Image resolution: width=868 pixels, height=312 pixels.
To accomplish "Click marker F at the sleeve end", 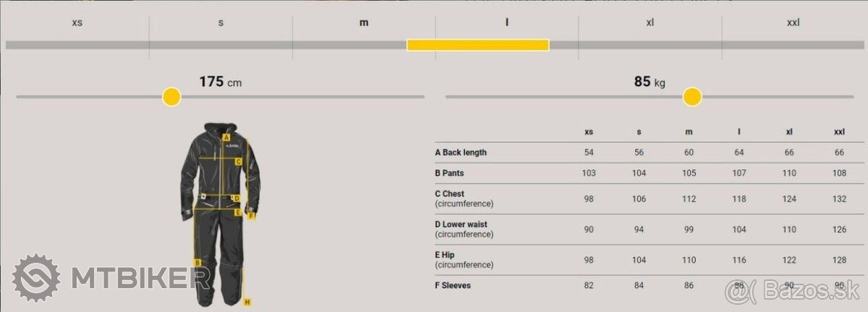I will click(251, 215).
